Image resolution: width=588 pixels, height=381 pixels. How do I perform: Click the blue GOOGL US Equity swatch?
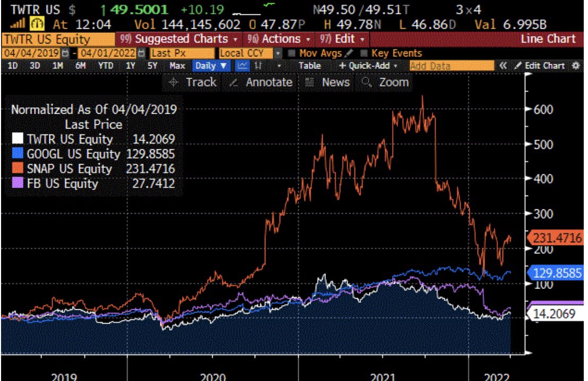pos(18,153)
